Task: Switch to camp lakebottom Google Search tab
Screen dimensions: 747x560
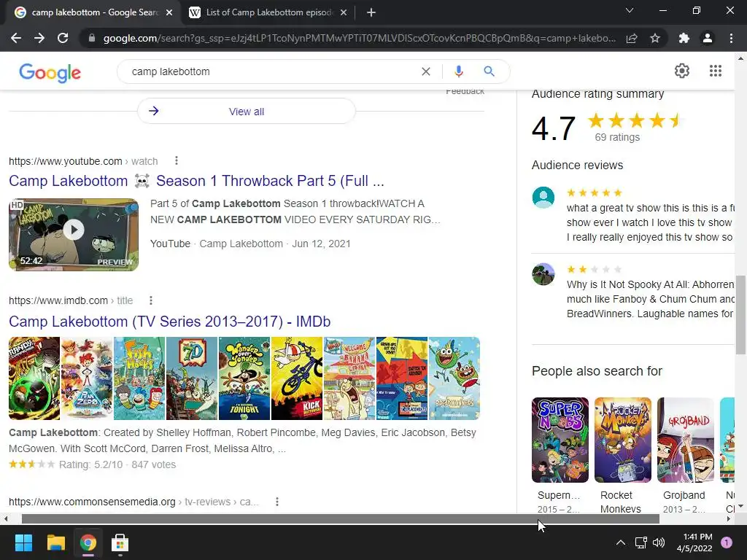Action: tap(93, 13)
